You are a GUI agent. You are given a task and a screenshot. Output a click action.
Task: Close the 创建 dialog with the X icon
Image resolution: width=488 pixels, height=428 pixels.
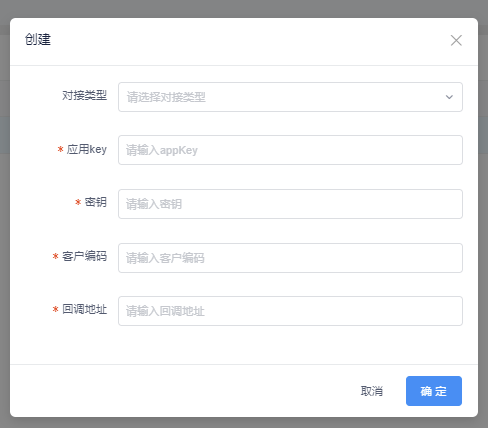[456, 40]
